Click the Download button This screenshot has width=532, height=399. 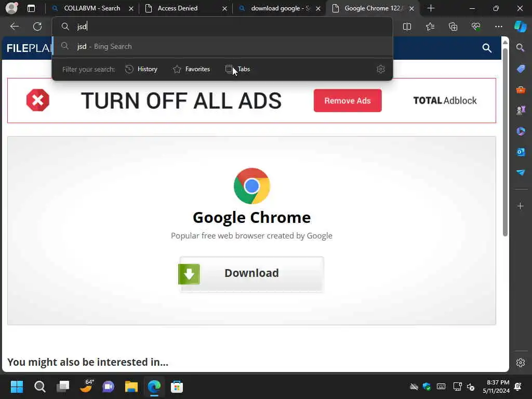coord(251,274)
